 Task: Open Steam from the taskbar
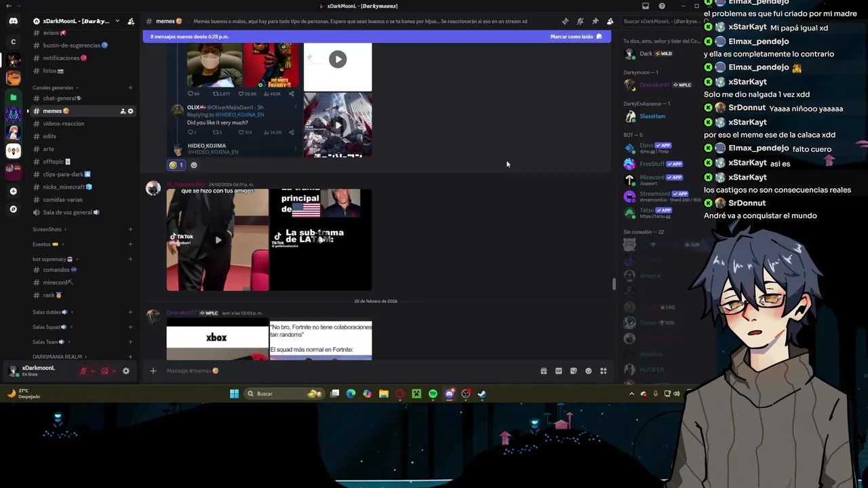[x=481, y=394]
